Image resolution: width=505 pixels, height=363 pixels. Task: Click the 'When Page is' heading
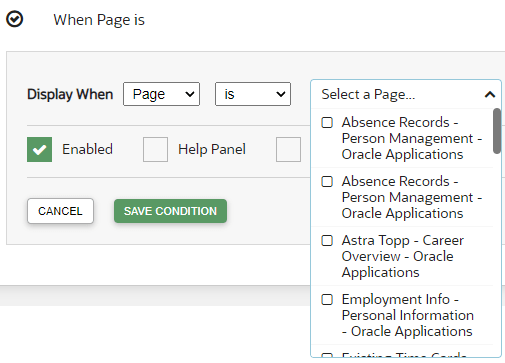tap(99, 20)
